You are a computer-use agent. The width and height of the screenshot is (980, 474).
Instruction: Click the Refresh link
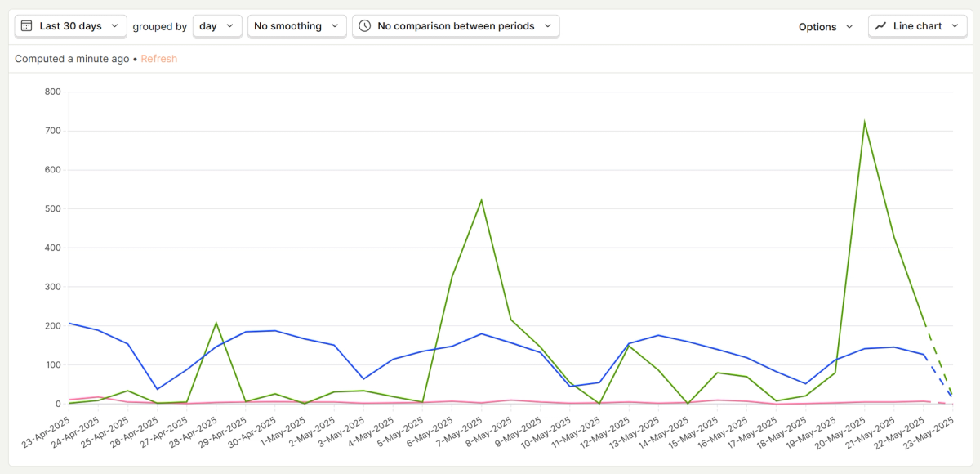pyautogui.click(x=158, y=59)
